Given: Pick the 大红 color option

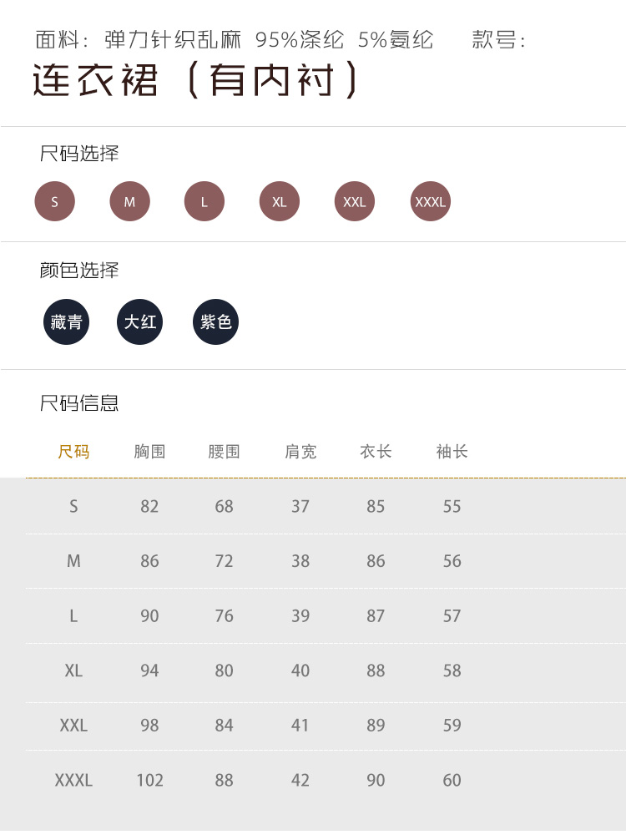Looking at the screenshot, I should 139,321.
